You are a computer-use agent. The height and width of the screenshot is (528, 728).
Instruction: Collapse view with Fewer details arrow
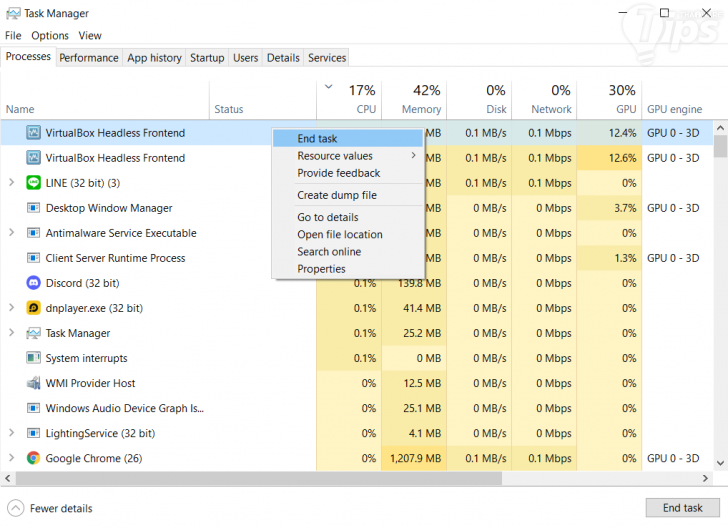15,508
